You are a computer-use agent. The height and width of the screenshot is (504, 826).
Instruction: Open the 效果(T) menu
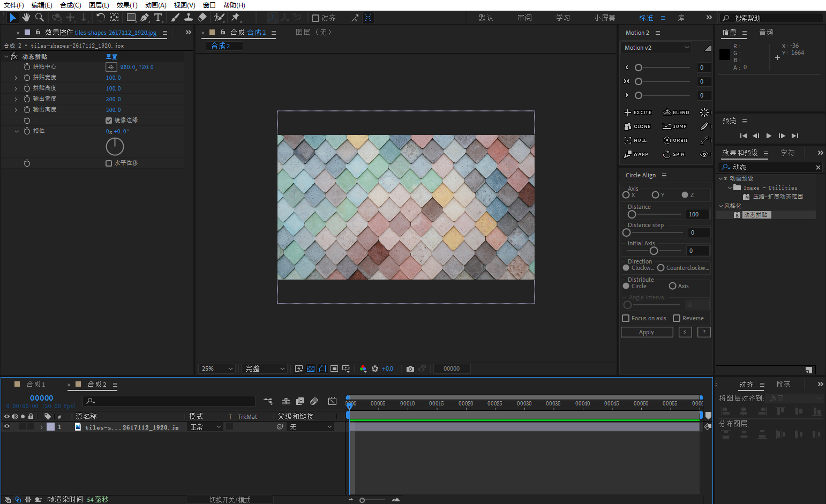point(127,5)
